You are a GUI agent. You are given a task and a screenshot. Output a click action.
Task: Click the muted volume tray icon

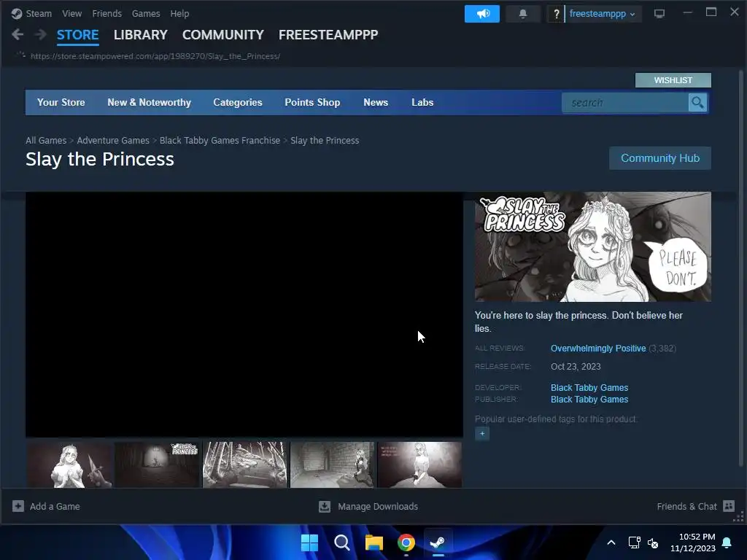click(653, 542)
